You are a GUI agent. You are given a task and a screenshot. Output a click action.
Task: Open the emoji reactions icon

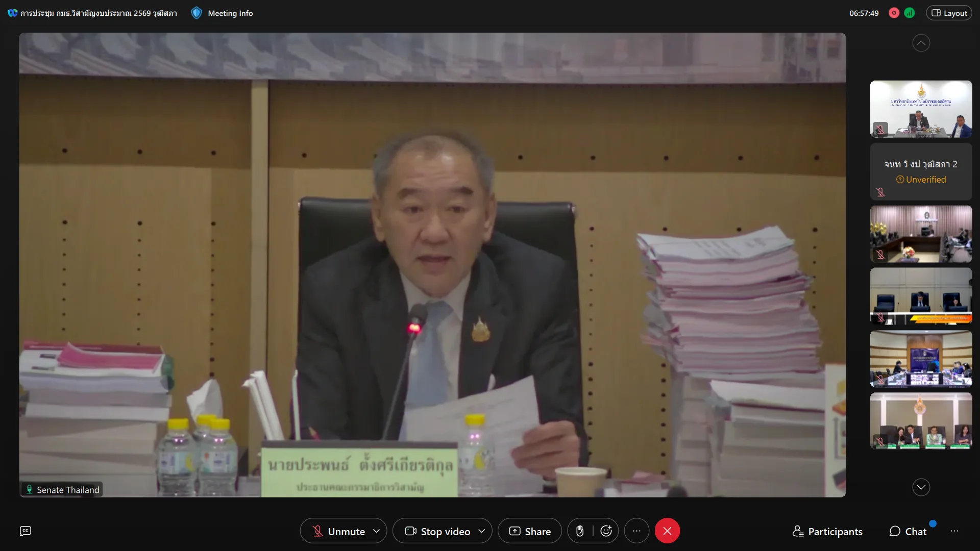606,531
